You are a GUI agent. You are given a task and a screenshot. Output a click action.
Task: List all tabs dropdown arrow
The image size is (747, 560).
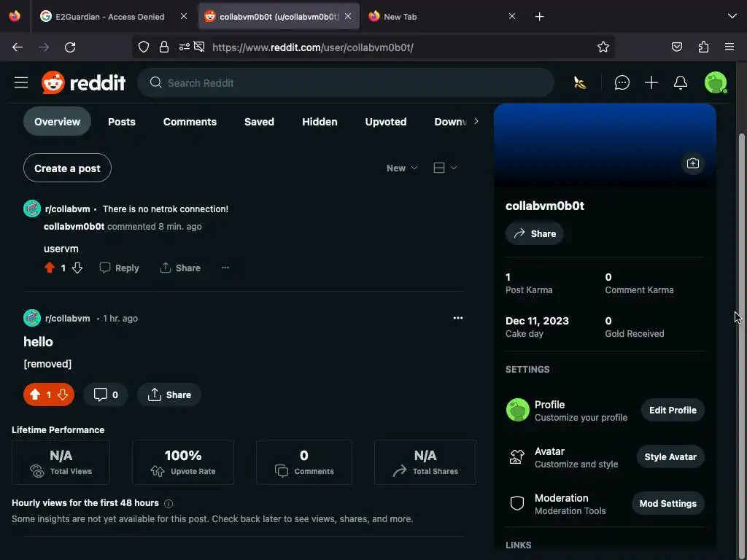tap(732, 17)
